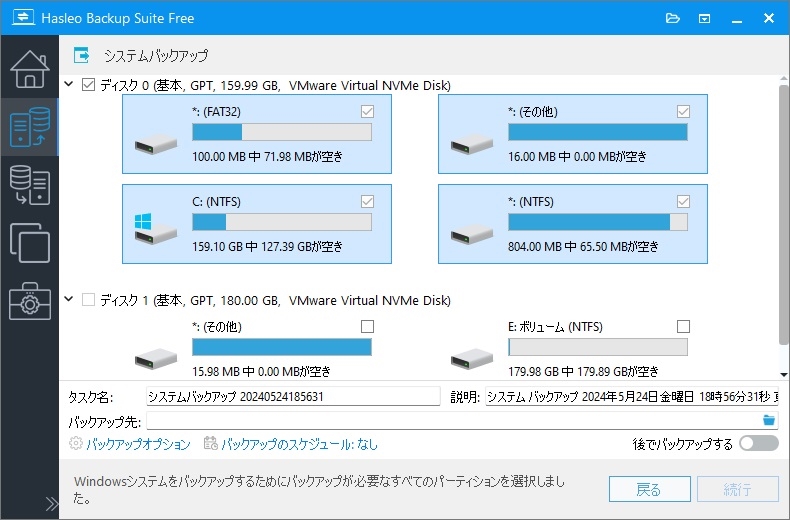Collapse the ディスク 1 tree

click(x=69, y=299)
